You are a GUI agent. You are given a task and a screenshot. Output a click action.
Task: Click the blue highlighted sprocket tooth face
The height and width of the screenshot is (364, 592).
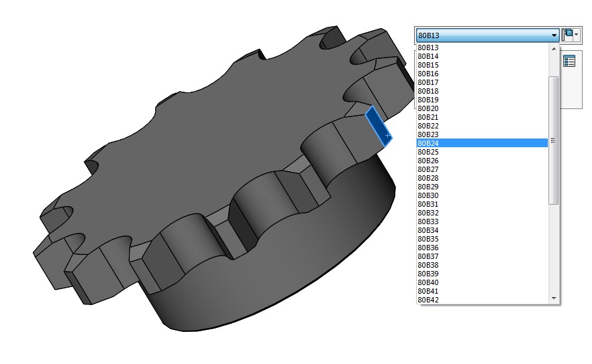(379, 126)
